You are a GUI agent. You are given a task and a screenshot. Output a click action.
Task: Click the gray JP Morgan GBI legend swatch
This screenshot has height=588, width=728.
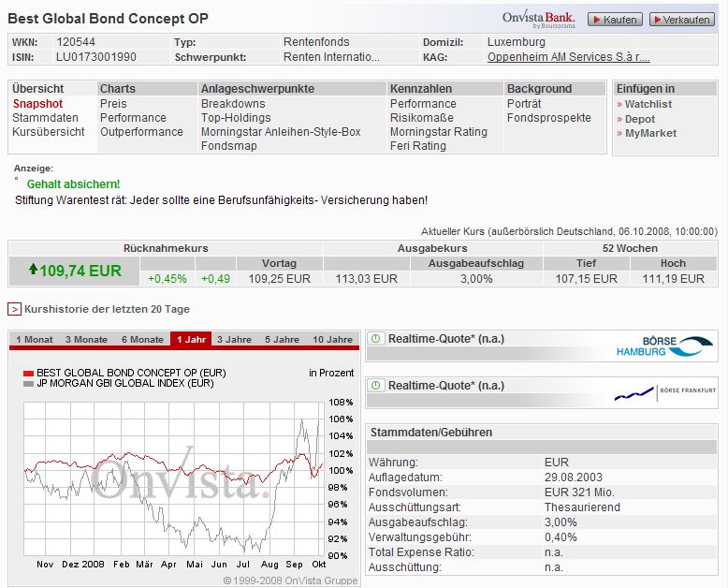(x=28, y=384)
